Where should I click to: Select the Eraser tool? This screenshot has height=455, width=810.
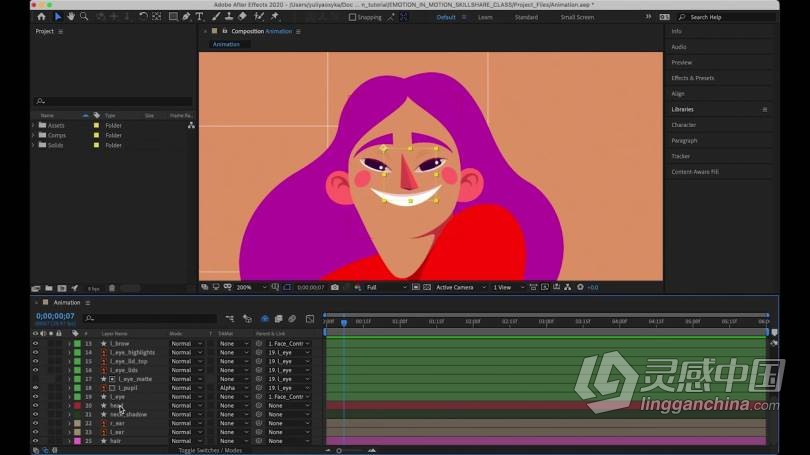242,17
